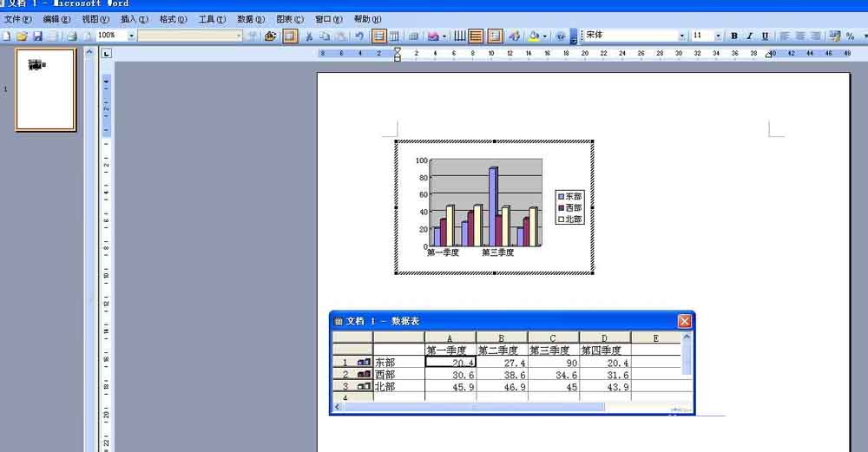This screenshot has height=452, width=868.
Task: Close the 数据表 datasheet window
Action: [684, 321]
